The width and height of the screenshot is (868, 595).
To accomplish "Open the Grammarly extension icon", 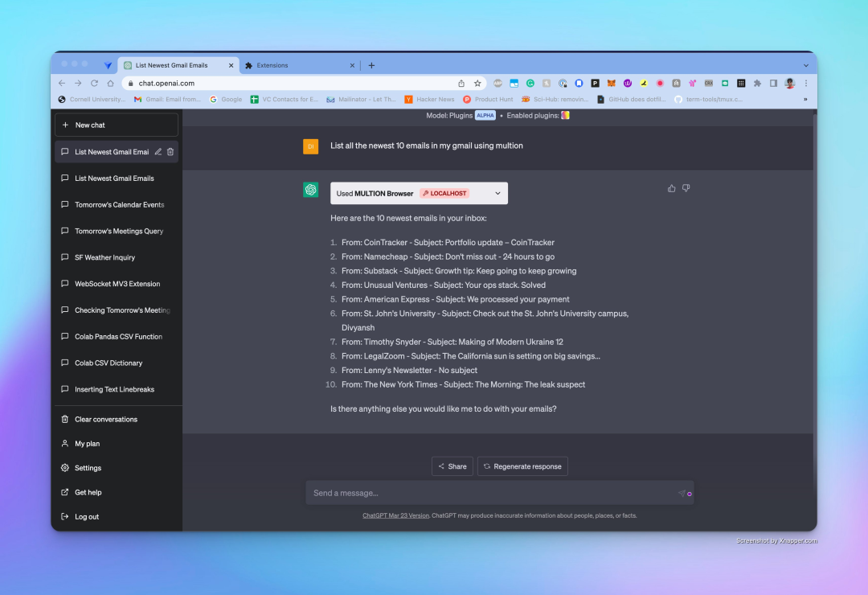I will click(530, 83).
